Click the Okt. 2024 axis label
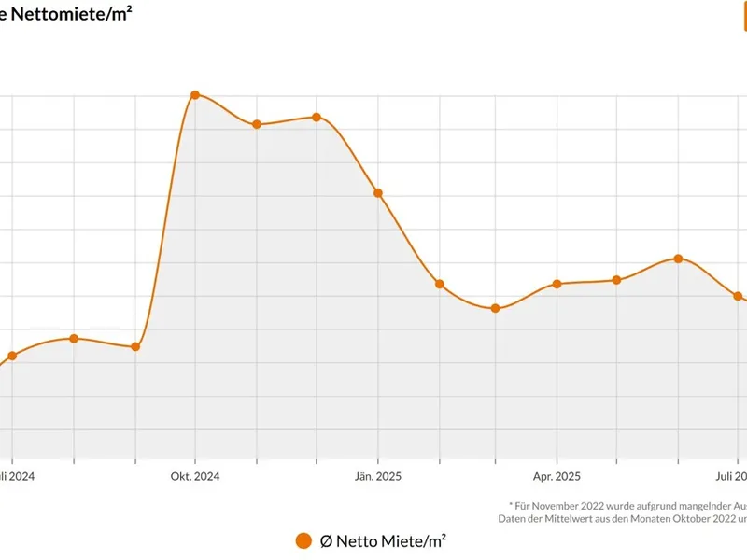The height and width of the screenshot is (560, 747). tap(195, 477)
